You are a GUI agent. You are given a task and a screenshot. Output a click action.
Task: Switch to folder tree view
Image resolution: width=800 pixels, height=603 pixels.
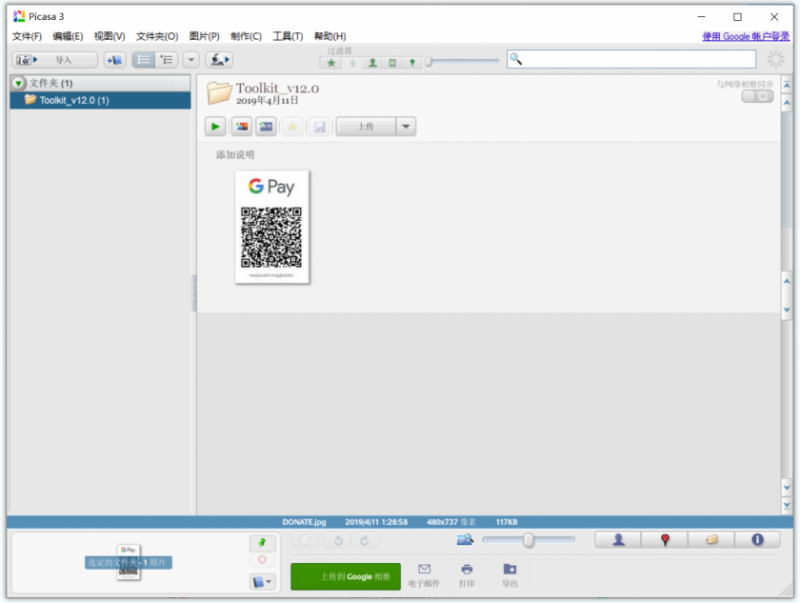click(x=167, y=60)
